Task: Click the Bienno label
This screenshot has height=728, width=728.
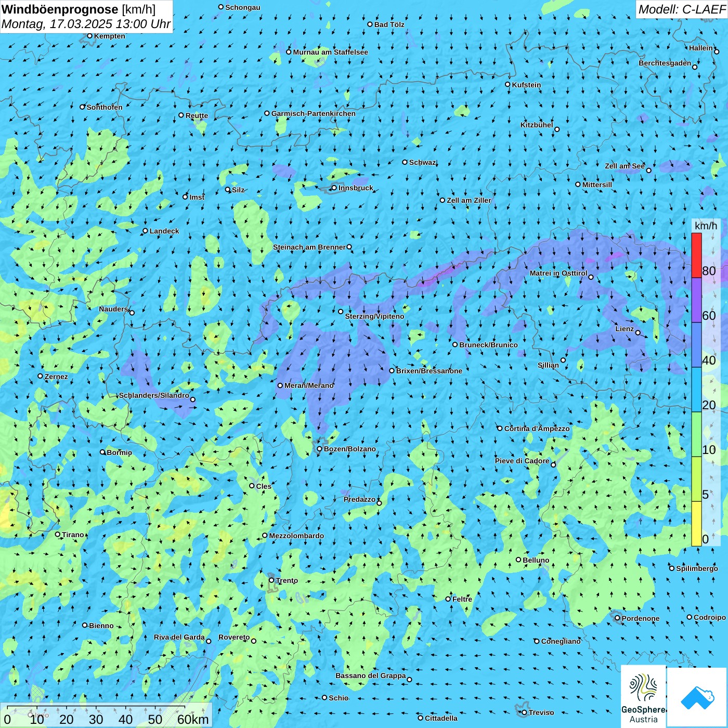Action: [101, 626]
